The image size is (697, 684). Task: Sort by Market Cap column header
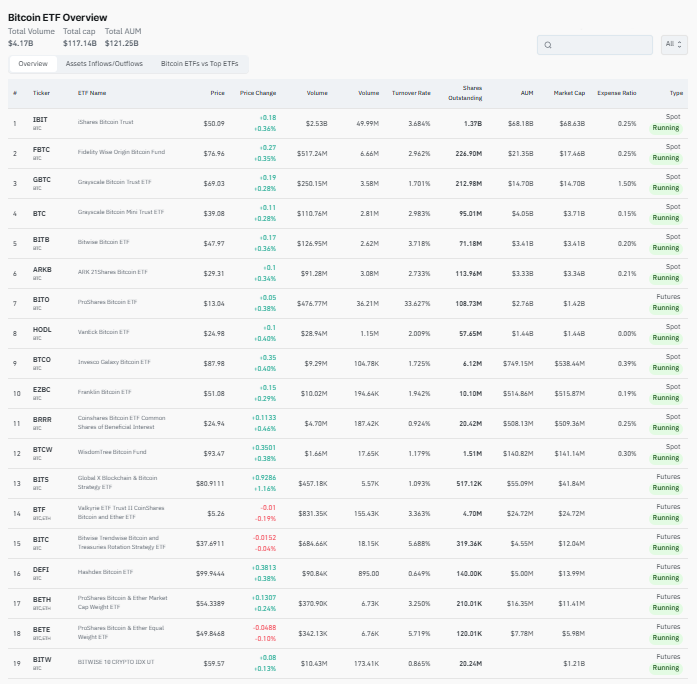(569, 93)
